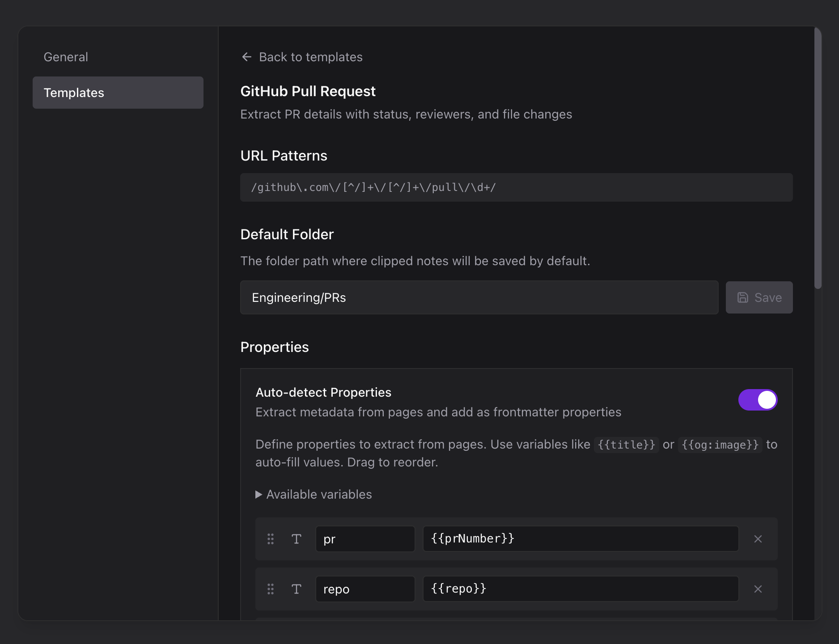The height and width of the screenshot is (644, 839).
Task: Go back to templates link
Action: click(x=302, y=57)
